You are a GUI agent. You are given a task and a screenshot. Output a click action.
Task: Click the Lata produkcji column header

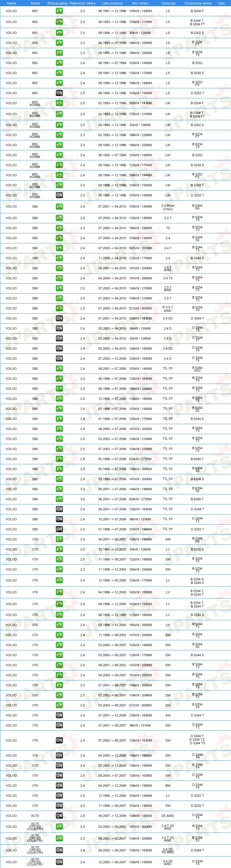tap(112, 3)
